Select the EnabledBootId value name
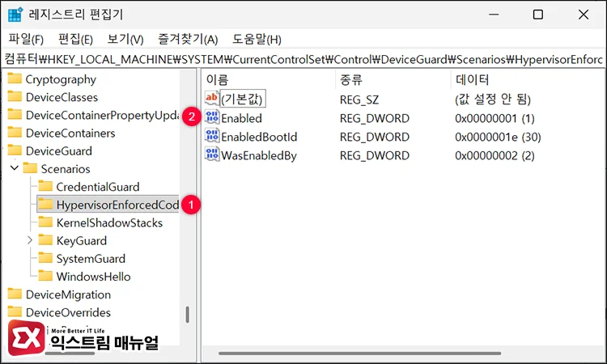This screenshot has width=607, height=364. 259,137
